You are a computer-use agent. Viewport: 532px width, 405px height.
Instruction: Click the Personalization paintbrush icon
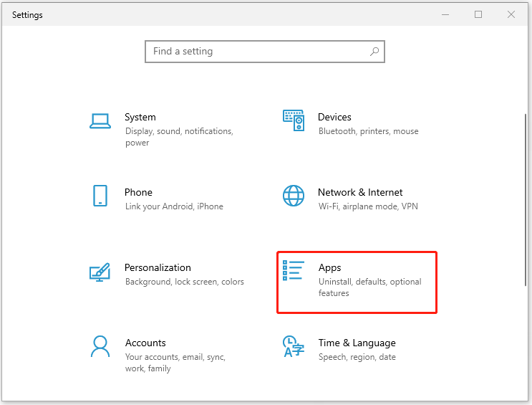(100, 272)
